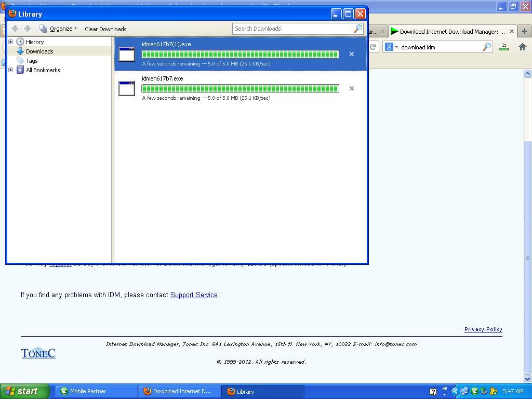
Task: Switch to Download Internet D... taskbar button
Action: [179, 392]
